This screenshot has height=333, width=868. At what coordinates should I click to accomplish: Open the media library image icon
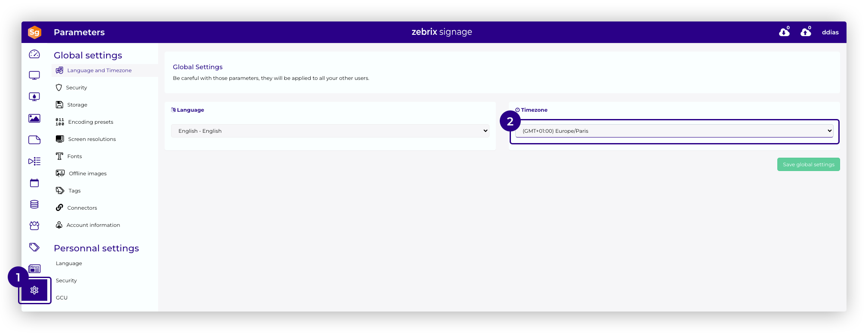point(34,119)
